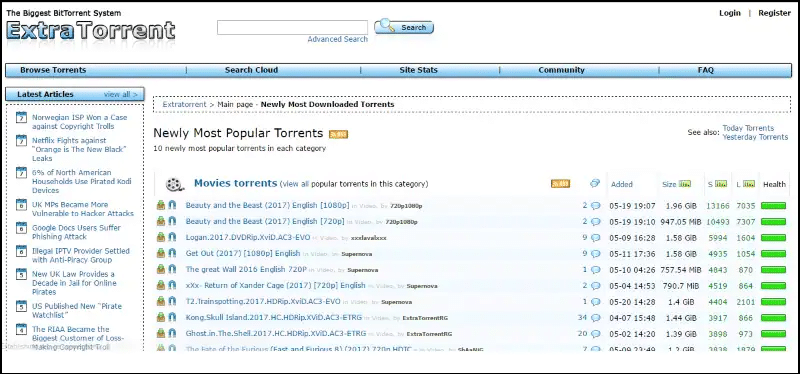Open Netflix Orange is The New Black article

(79, 149)
